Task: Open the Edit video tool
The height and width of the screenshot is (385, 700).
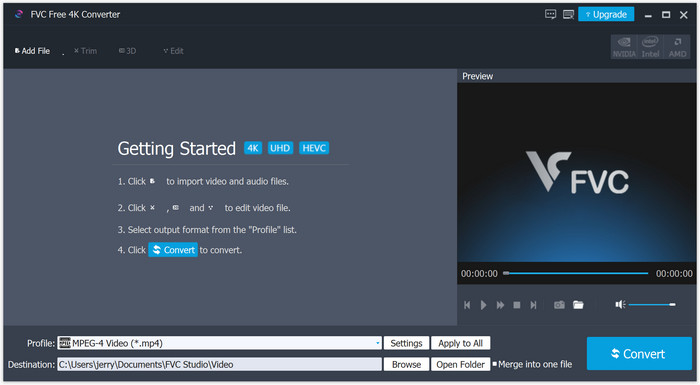Action: point(173,51)
